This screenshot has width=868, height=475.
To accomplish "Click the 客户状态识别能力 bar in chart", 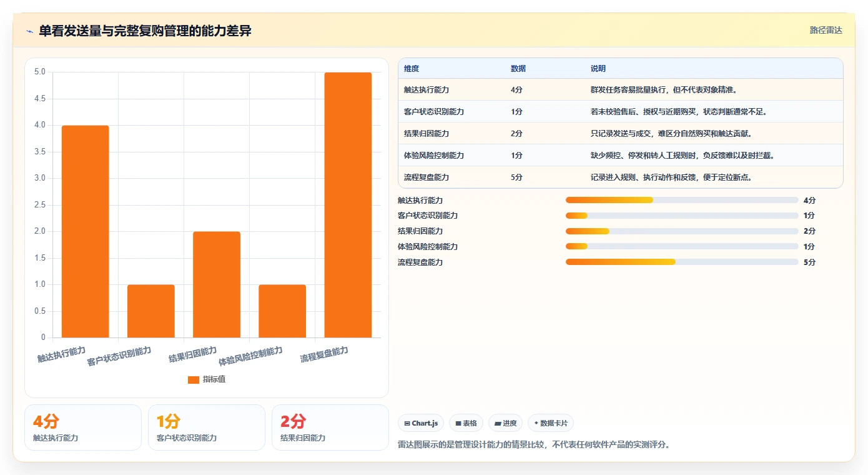I will (151, 311).
